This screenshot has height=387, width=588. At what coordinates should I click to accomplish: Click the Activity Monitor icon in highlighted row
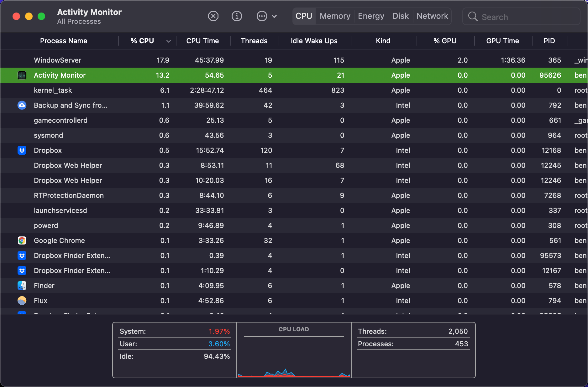click(x=22, y=75)
